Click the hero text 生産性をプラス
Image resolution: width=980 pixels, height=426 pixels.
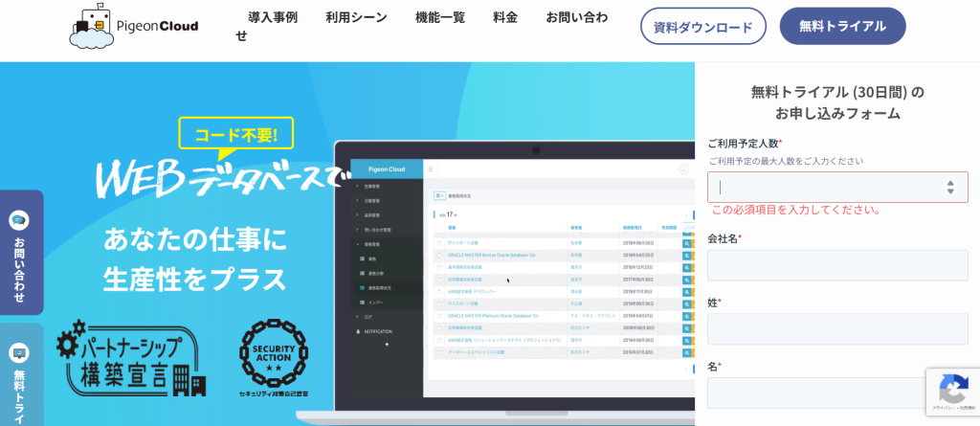pos(194,279)
